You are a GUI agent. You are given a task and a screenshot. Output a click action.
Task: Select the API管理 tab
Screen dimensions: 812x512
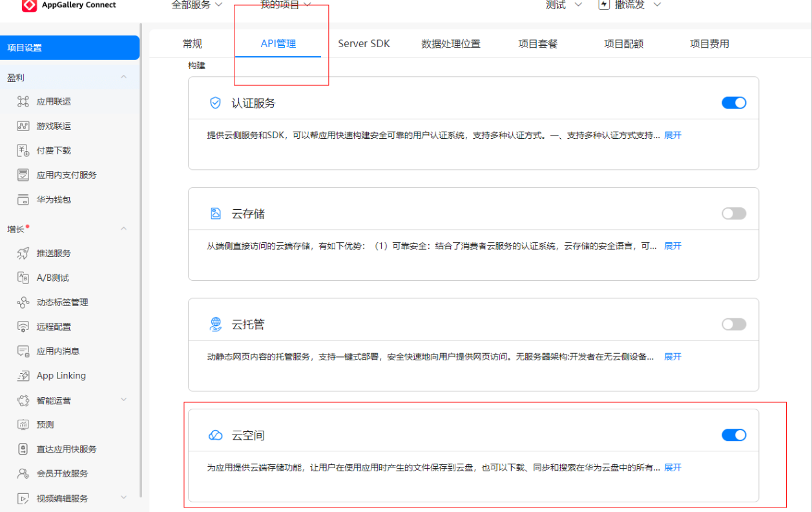pyautogui.click(x=278, y=44)
